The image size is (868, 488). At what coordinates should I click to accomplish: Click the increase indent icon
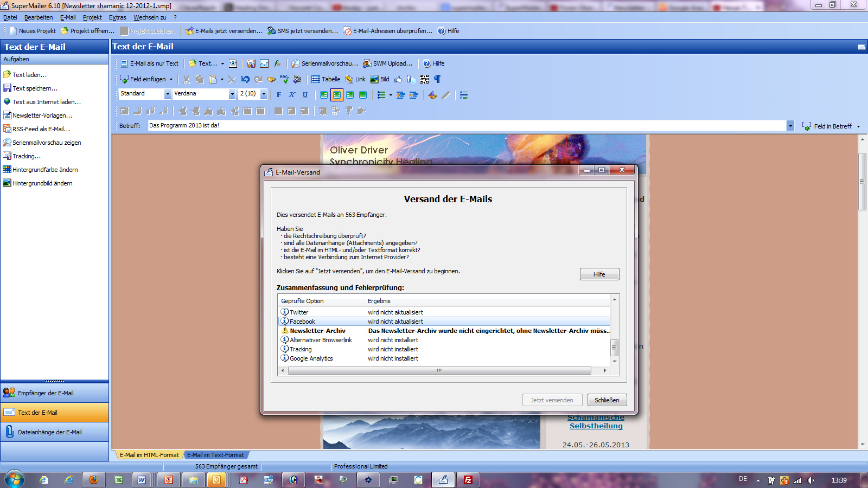click(x=414, y=95)
